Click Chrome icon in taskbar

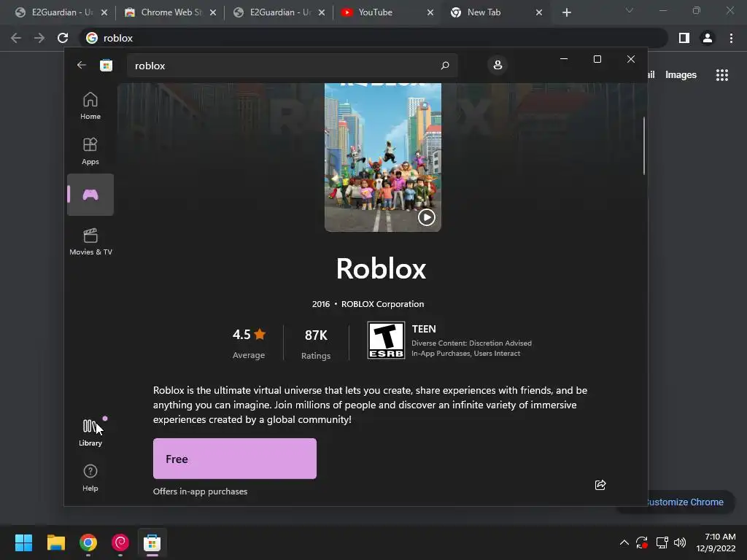click(x=88, y=542)
